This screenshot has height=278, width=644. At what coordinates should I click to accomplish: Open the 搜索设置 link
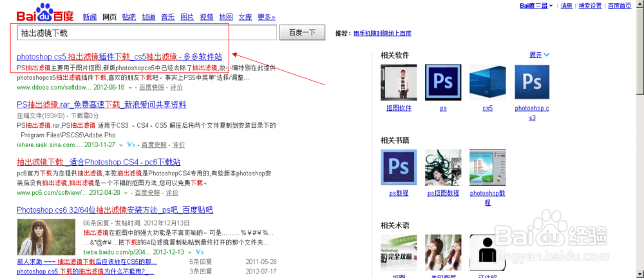590,6
